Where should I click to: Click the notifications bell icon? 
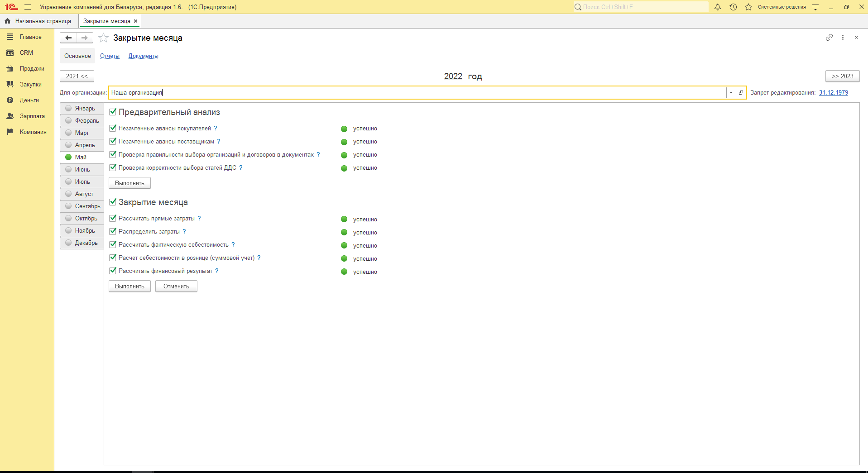tap(718, 7)
